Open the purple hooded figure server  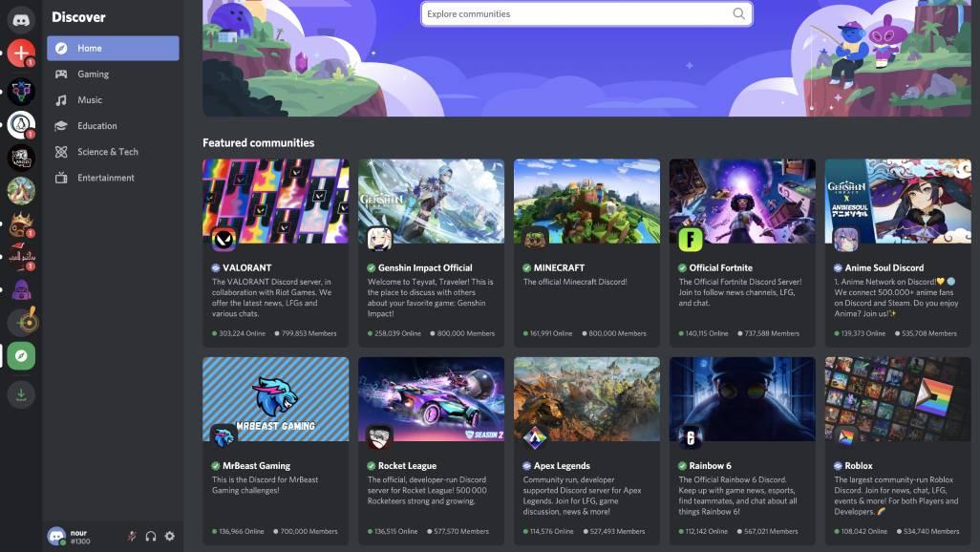coord(21,289)
